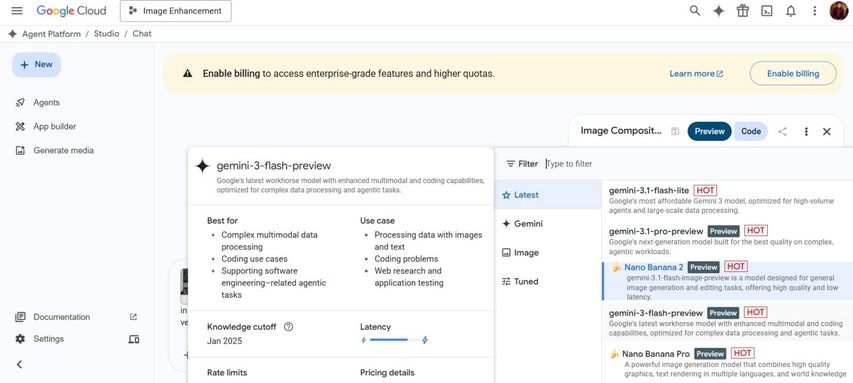This screenshot has height=383, width=853.
Task: Open the Image Enhancement project picker
Action: coord(175,11)
